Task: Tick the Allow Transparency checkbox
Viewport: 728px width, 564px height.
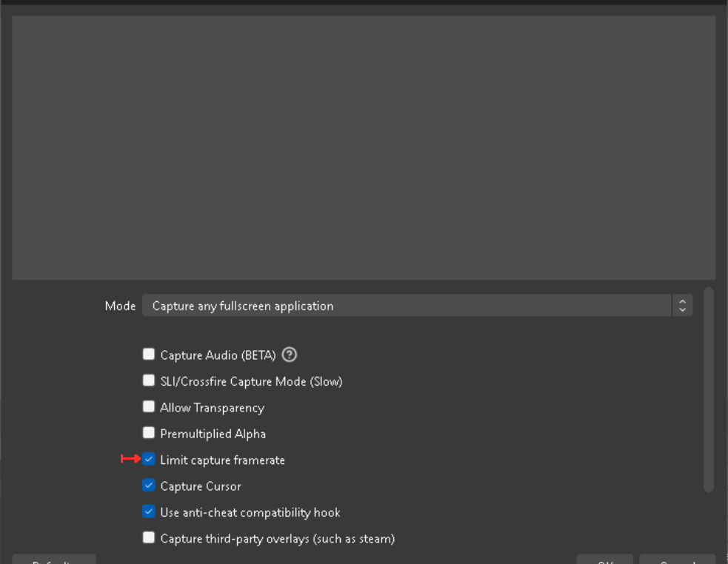Action: point(149,406)
